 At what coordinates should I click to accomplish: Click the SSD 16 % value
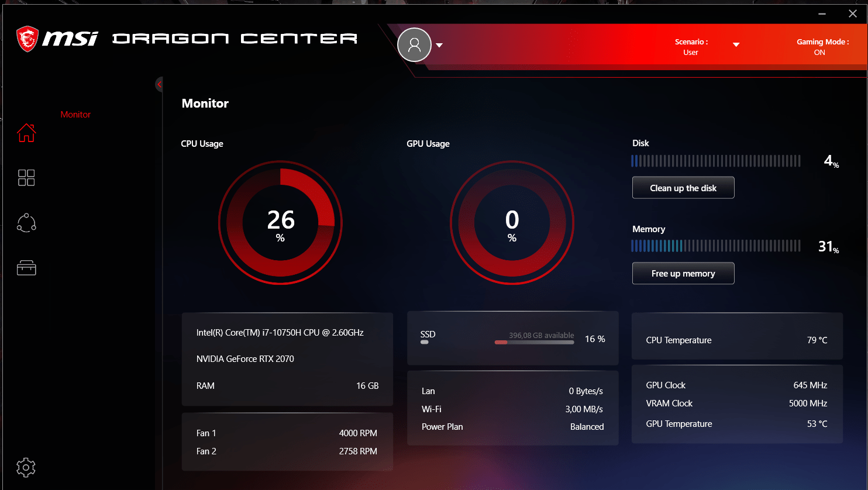595,339
